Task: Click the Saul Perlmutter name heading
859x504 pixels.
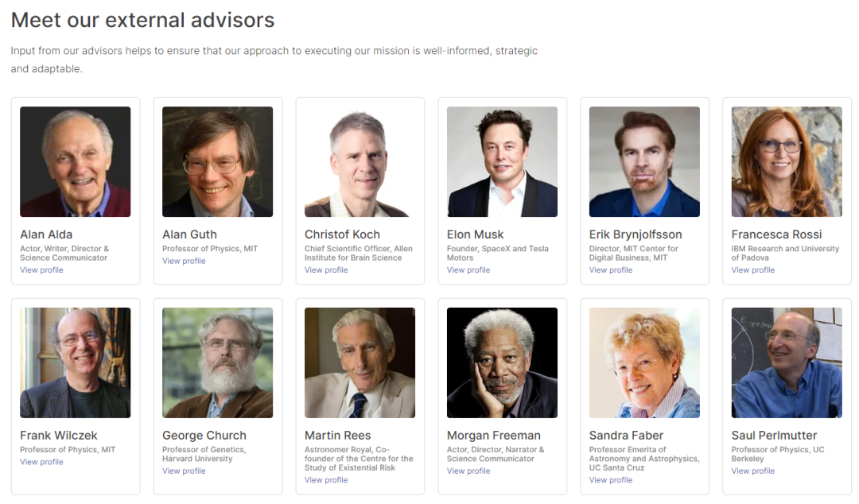Action: point(775,436)
